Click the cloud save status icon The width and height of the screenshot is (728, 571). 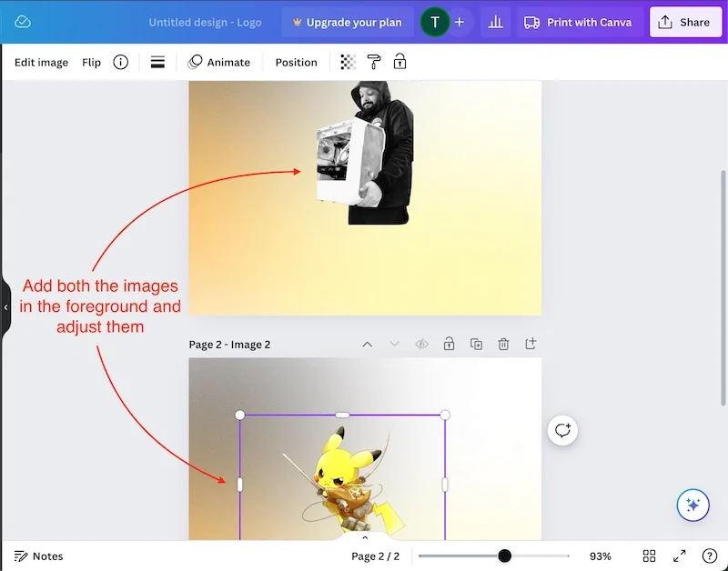point(22,22)
